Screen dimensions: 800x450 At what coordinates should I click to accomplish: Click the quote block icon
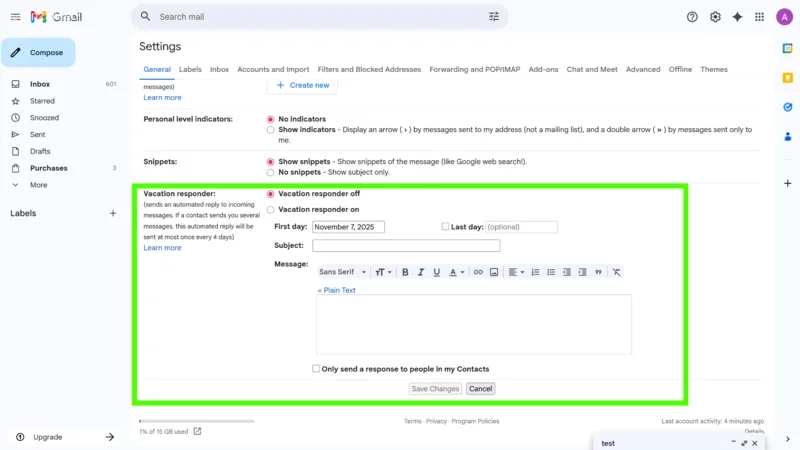point(599,272)
